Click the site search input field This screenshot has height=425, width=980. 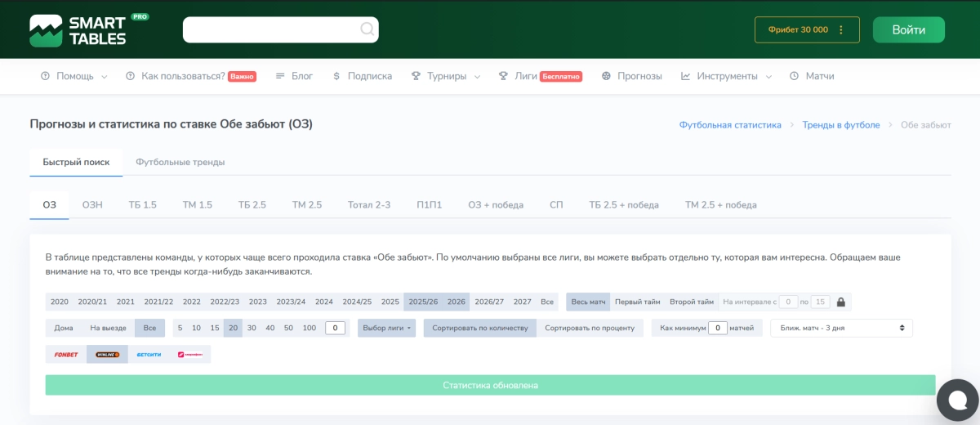[281, 29]
